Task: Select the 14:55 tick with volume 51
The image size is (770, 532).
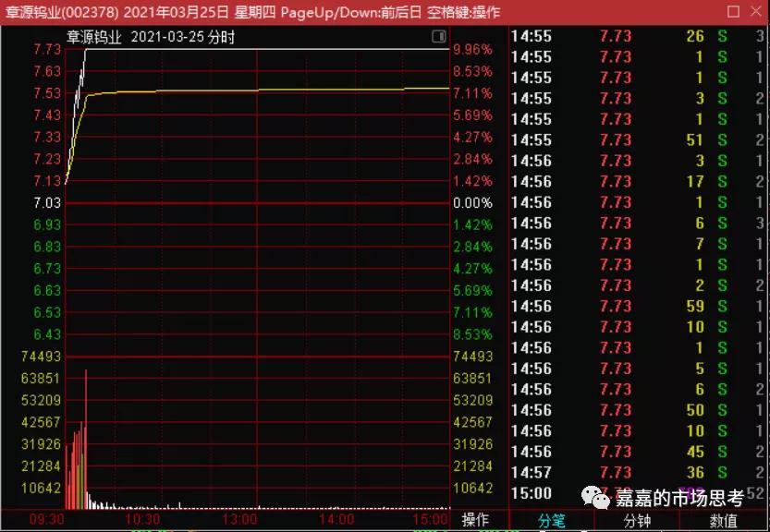Action: pos(639,139)
